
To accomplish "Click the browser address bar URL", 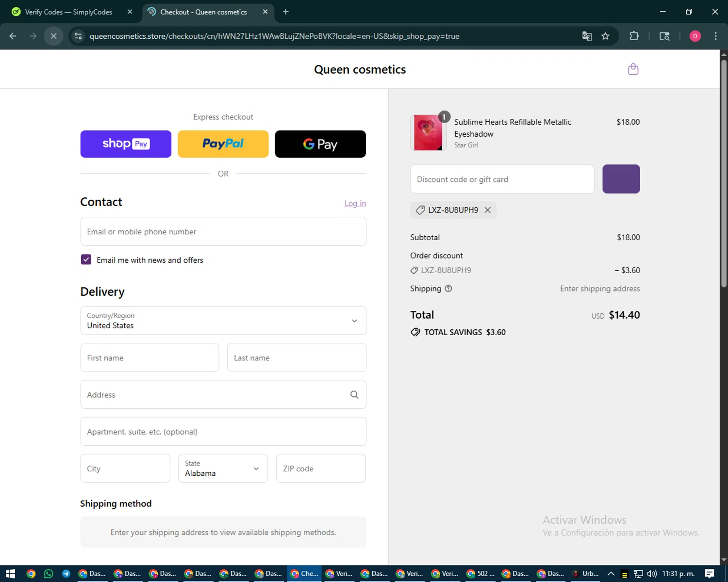I will (274, 36).
